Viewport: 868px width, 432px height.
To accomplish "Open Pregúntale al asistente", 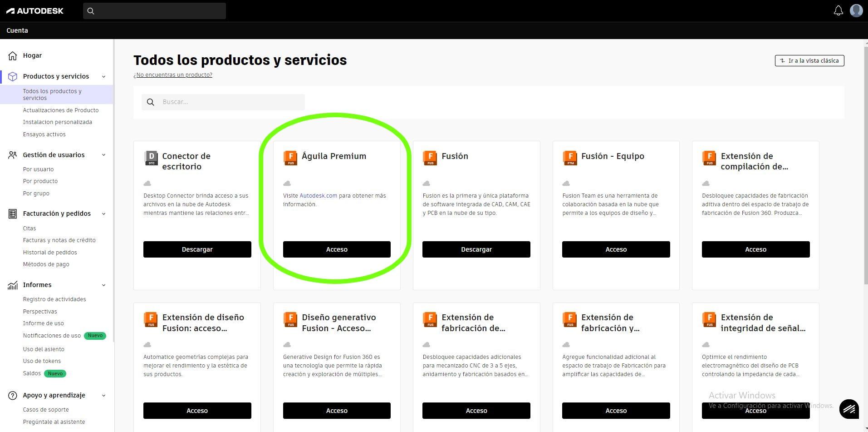I will tap(54, 422).
